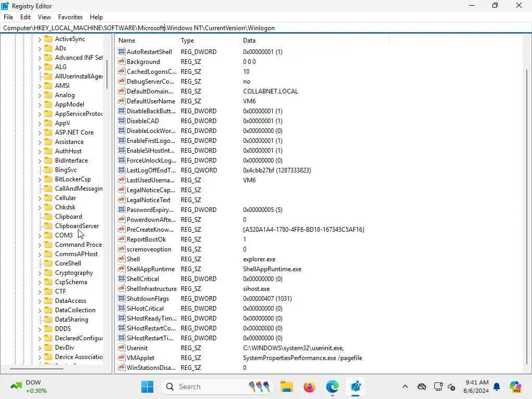Select the CoreShell registry key
Image resolution: width=532 pixels, height=399 pixels.
pos(68,263)
